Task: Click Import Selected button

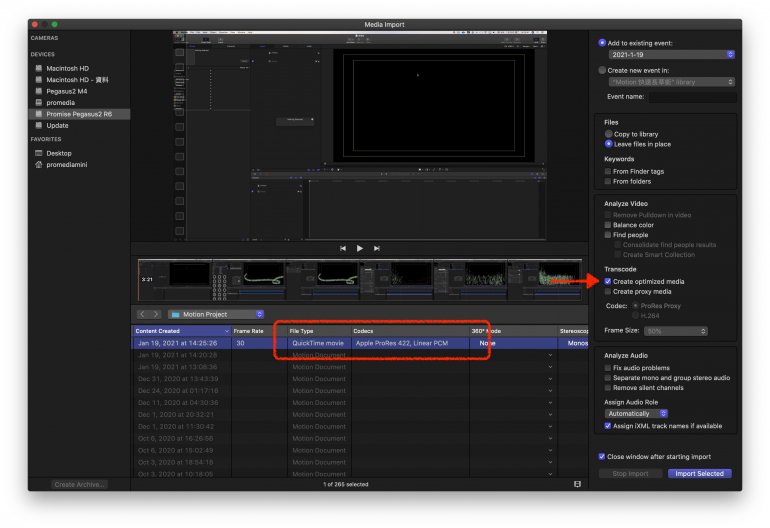Action: pos(700,473)
